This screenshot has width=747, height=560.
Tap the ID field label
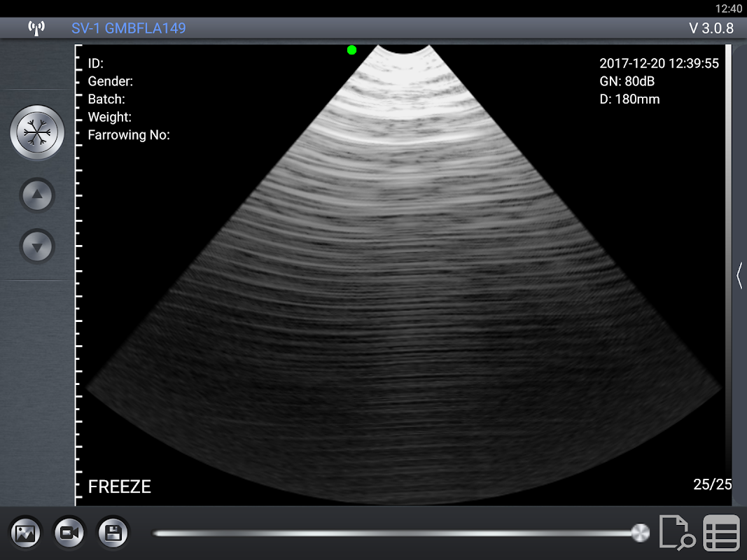pos(96,64)
